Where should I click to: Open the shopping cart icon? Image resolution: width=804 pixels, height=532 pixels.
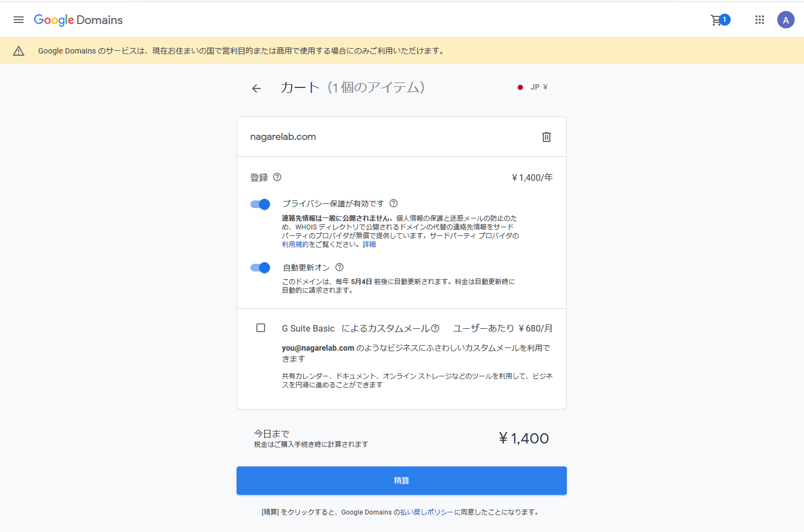coord(720,20)
